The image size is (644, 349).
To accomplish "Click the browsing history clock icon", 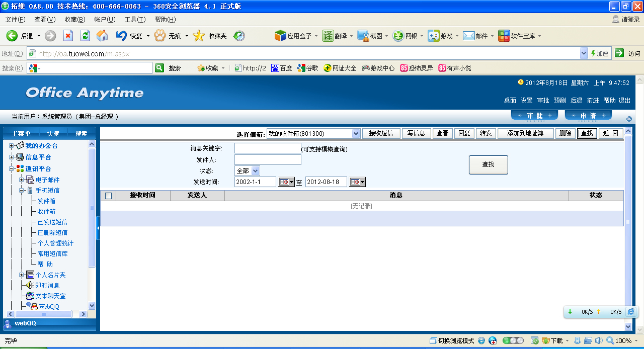I will coord(239,36).
